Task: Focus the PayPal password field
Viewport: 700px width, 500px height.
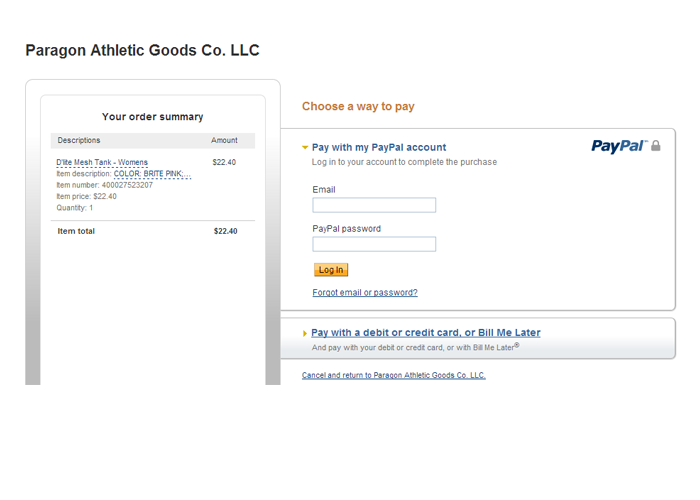Action: coord(374,244)
